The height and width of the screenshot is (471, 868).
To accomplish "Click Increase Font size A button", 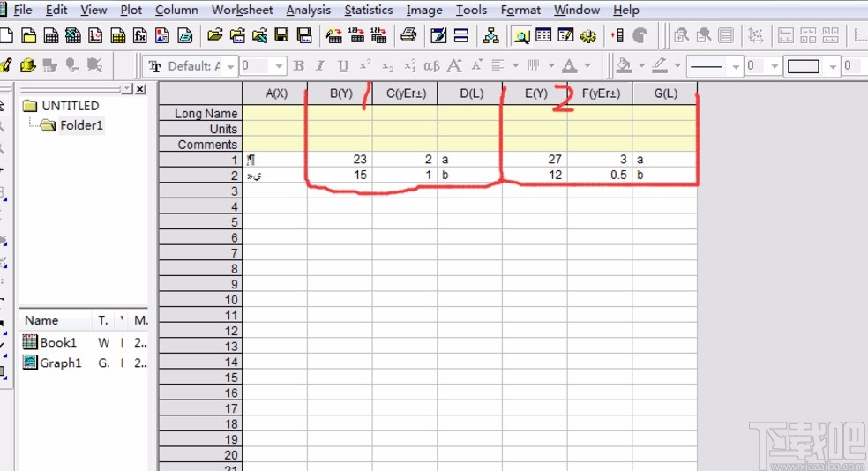I will [454, 66].
